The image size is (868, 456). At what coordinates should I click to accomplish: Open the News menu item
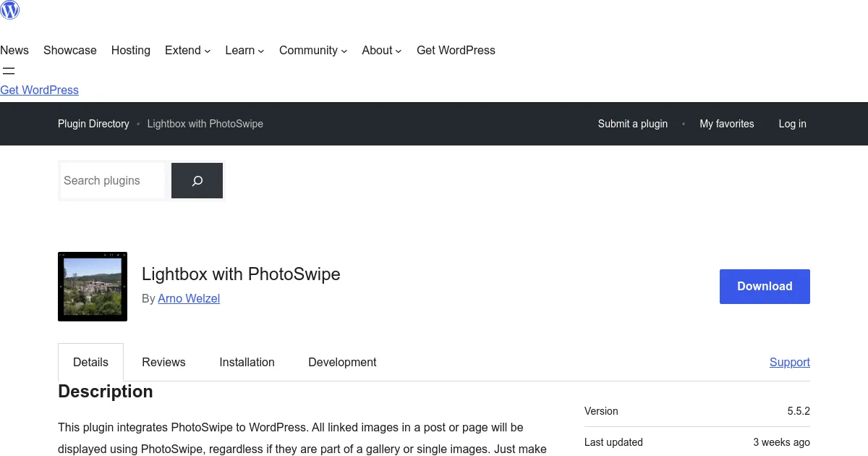pos(14,51)
